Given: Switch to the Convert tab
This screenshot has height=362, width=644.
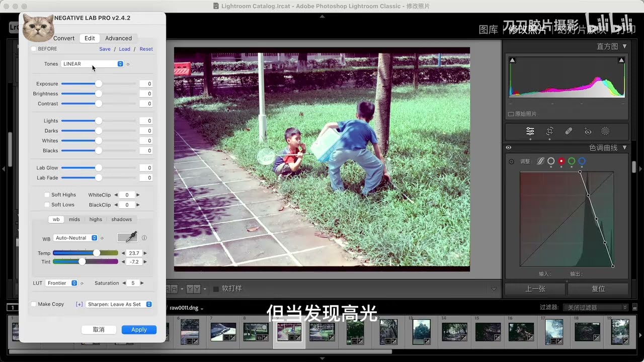Looking at the screenshot, I should pos(64,38).
